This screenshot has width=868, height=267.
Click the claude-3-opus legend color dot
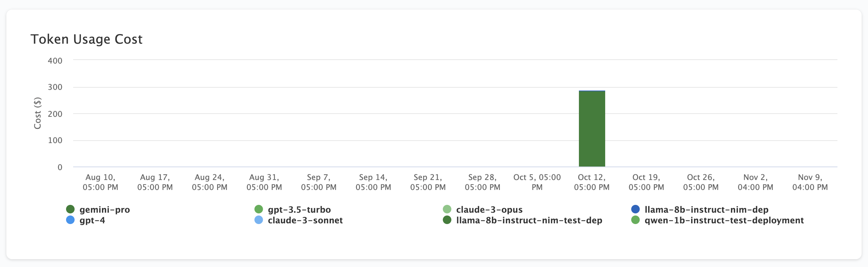tap(447, 209)
